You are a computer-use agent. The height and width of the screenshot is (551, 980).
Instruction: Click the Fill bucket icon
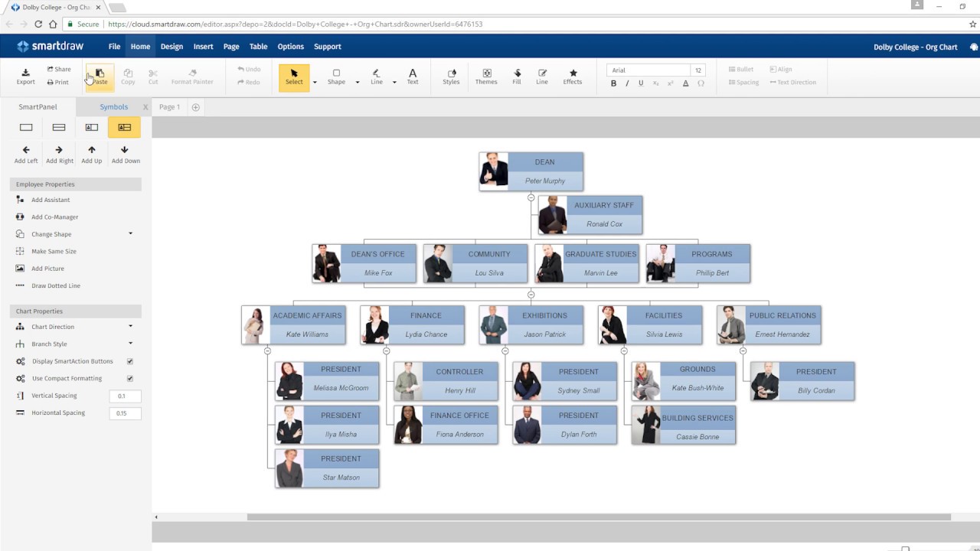[517, 74]
